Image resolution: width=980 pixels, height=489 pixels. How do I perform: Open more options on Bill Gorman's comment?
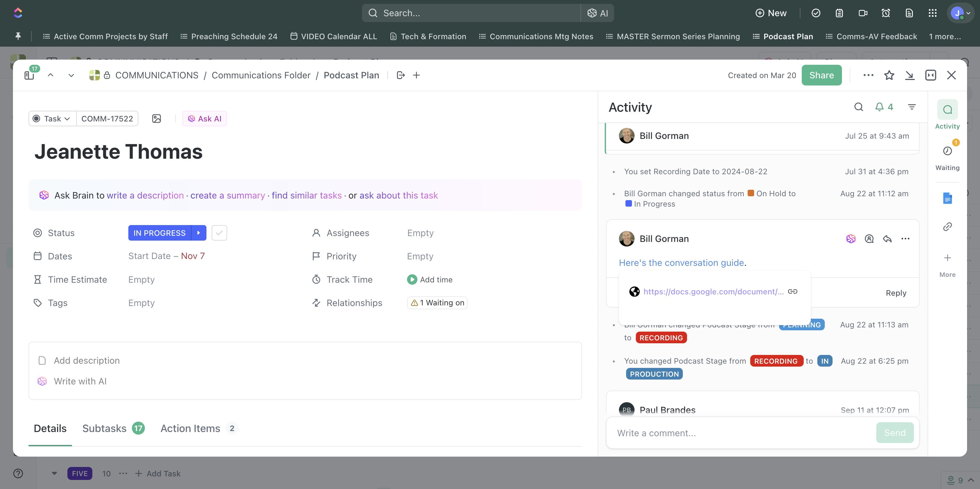905,239
